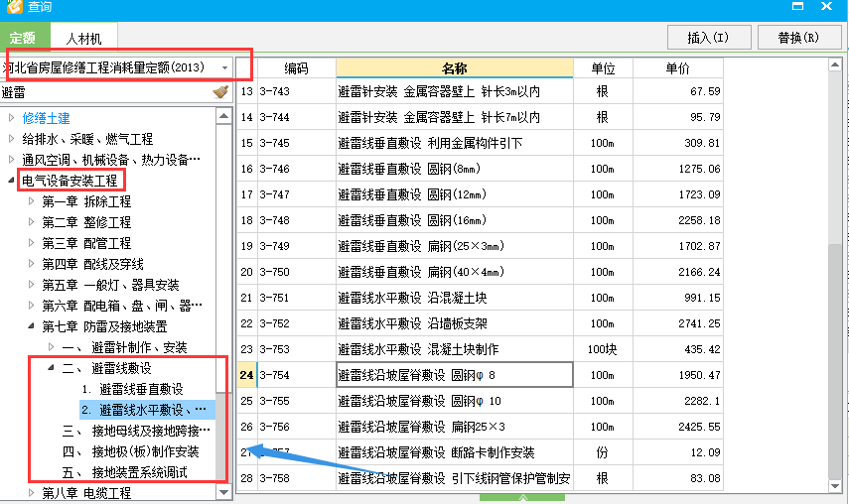The width and height of the screenshot is (849, 504).
Task: Click table scrollbar up arrow
Action: (835, 64)
